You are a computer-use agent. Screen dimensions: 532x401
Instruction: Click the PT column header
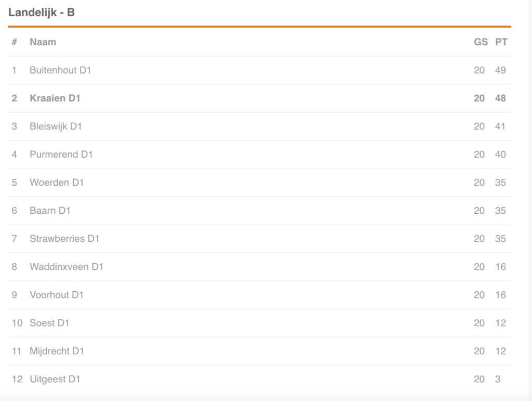tap(501, 42)
